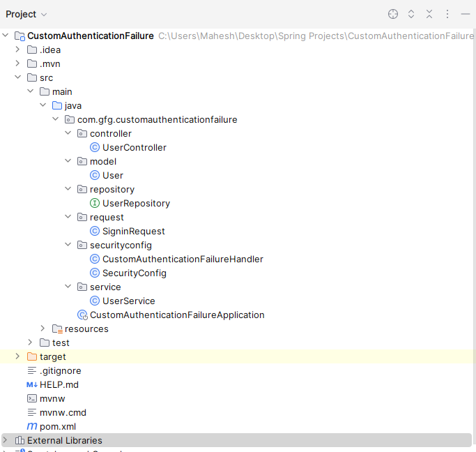Select CustomAuthenticationFailureApplication in the tree
476x452 pixels.
pyautogui.click(x=177, y=315)
